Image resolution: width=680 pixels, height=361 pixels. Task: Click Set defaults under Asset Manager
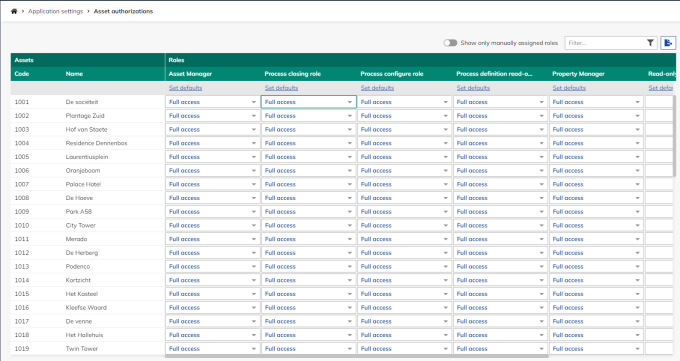[x=185, y=88]
